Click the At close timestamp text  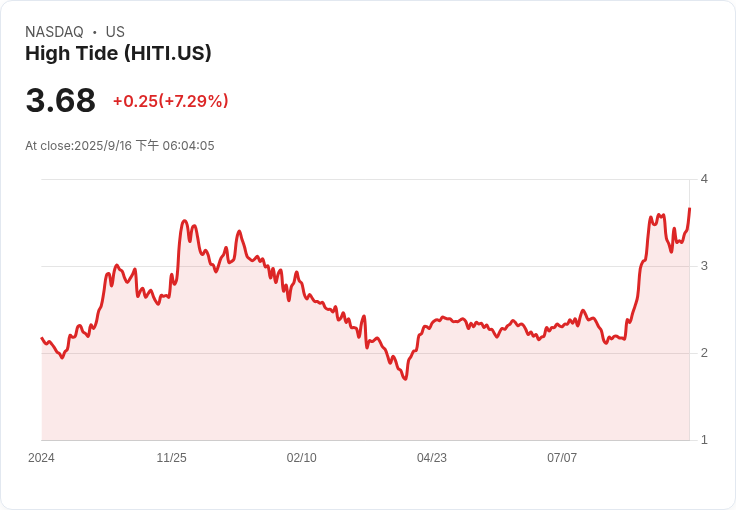[x=120, y=145]
